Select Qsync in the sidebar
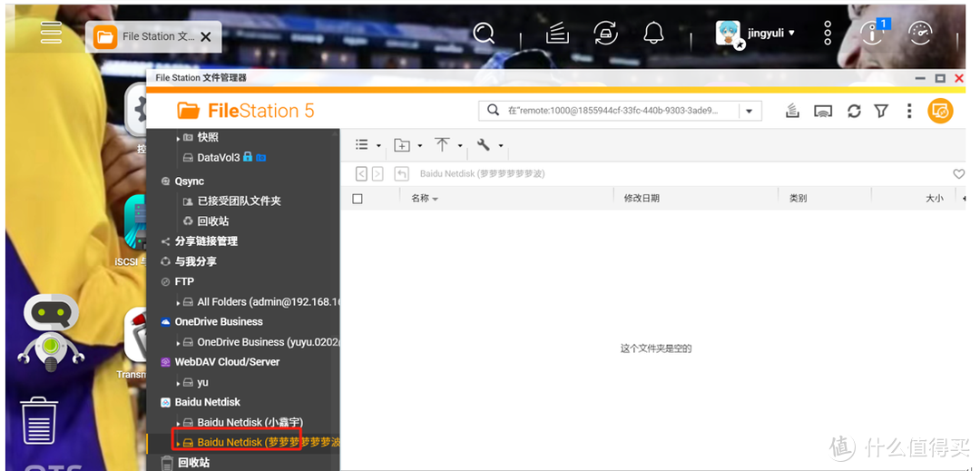 (190, 182)
